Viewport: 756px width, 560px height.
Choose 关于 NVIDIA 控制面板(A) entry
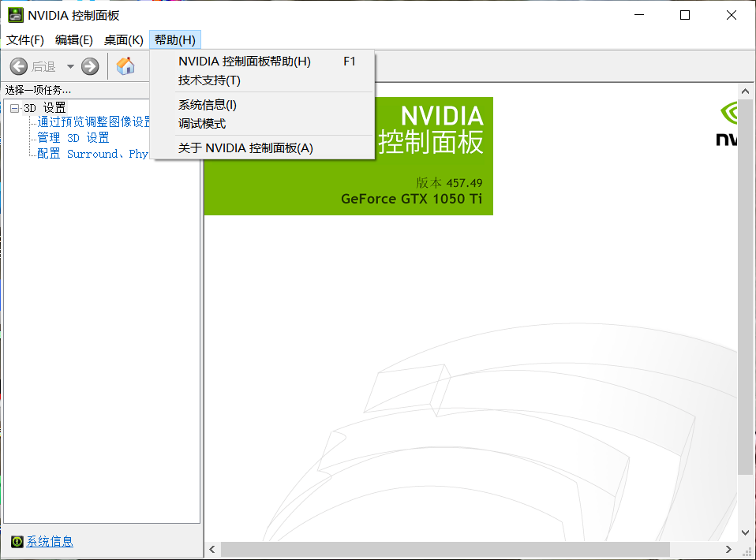[262, 148]
